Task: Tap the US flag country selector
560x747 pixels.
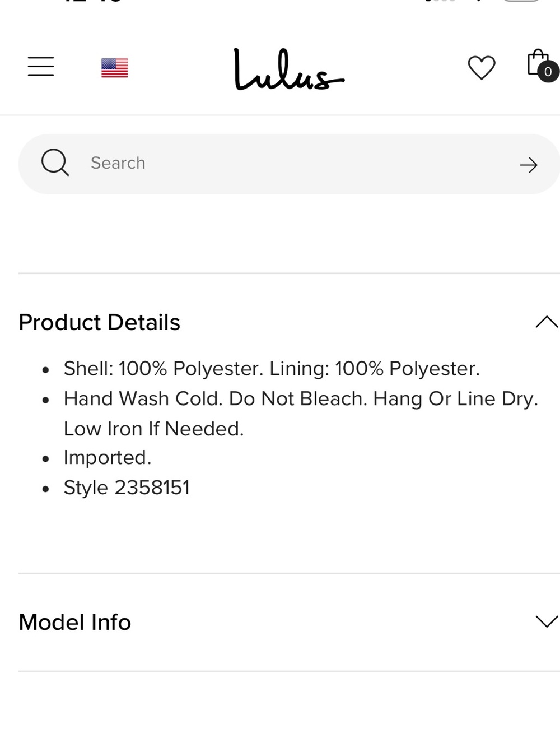Action: (115, 68)
